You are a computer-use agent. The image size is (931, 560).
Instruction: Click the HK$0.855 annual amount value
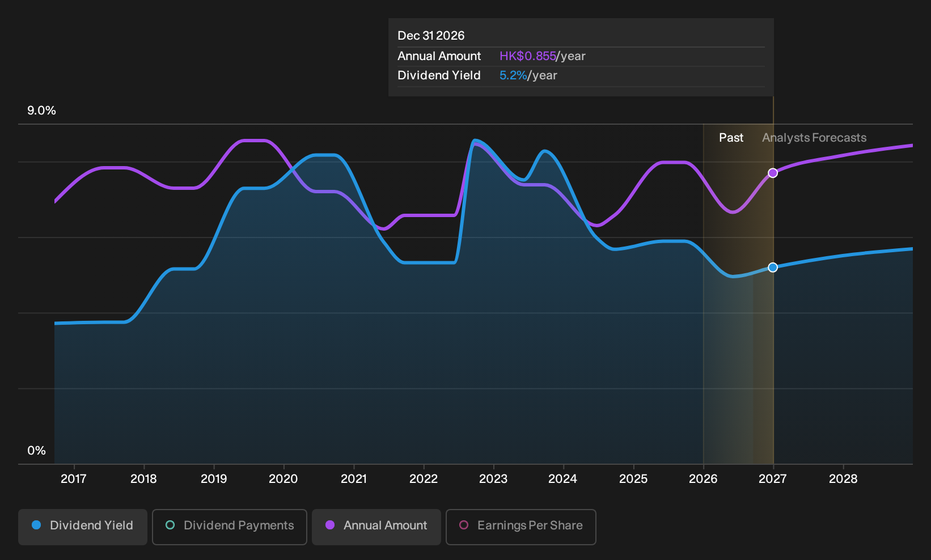coord(528,56)
